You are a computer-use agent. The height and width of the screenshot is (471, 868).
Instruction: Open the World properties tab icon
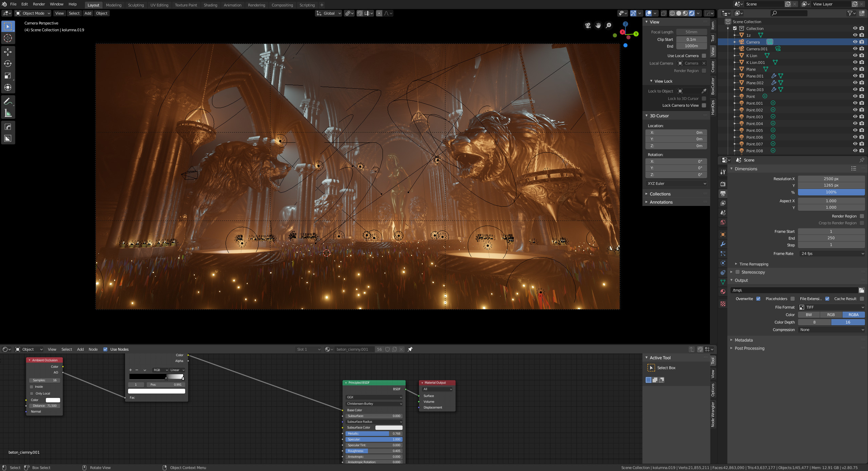coord(723,222)
